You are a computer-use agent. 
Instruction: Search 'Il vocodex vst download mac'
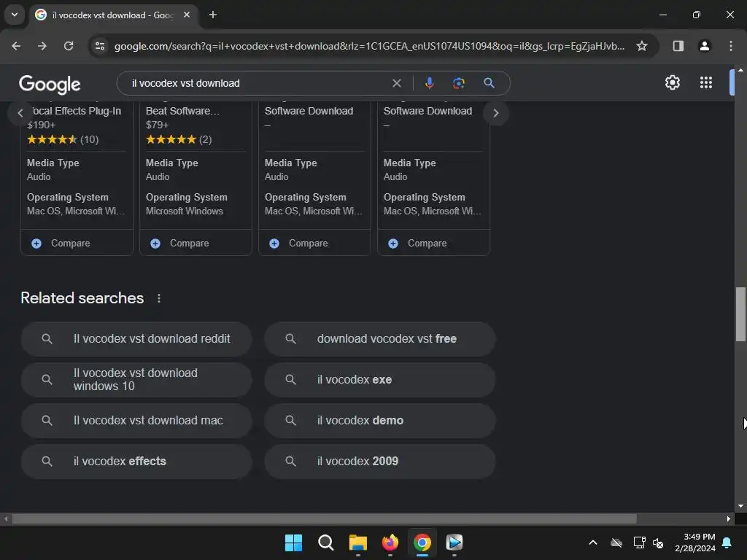coord(136,421)
